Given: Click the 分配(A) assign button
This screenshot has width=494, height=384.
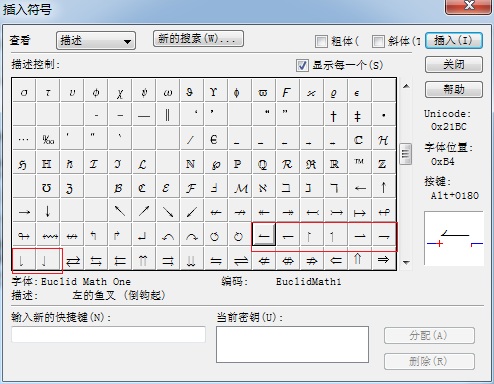Looking at the screenshot, I should point(429,336).
